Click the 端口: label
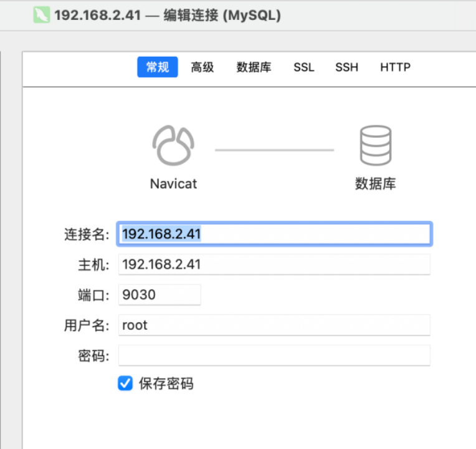This screenshot has width=476, height=449. click(x=93, y=295)
